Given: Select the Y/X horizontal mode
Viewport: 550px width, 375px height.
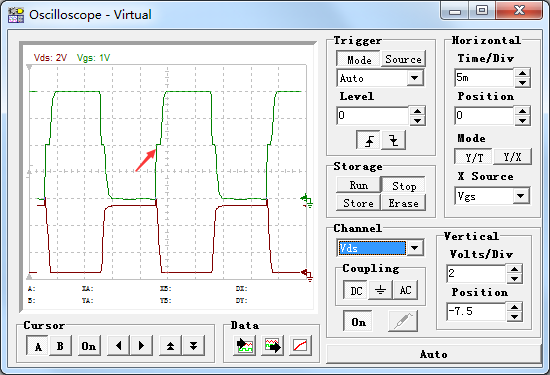Looking at the screenshot, I should click(x=512, y=157).
